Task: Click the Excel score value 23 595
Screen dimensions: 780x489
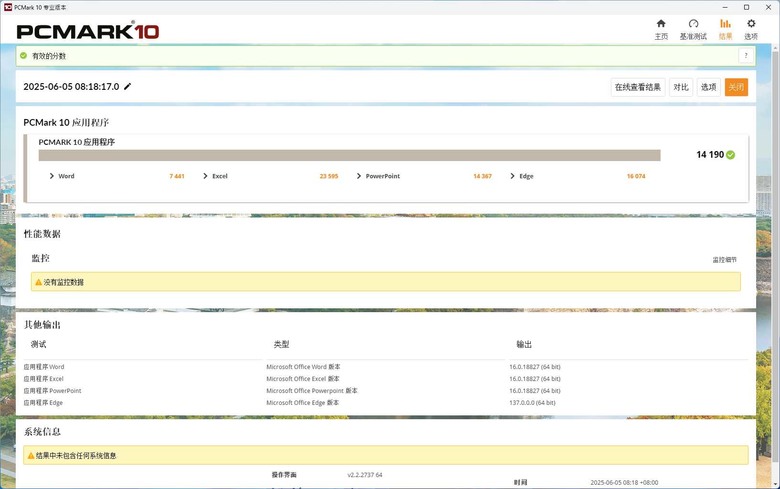Action: (x=329, y=176)
